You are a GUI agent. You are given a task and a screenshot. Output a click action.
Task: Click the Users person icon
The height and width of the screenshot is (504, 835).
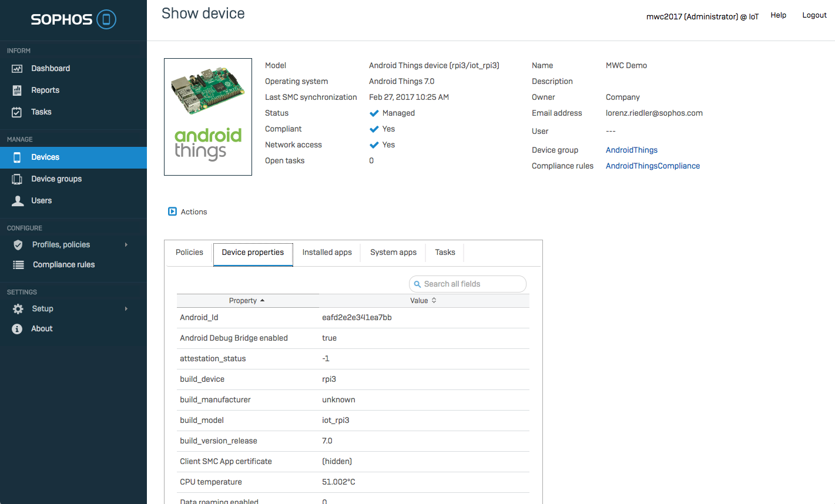tap(18, 201)
